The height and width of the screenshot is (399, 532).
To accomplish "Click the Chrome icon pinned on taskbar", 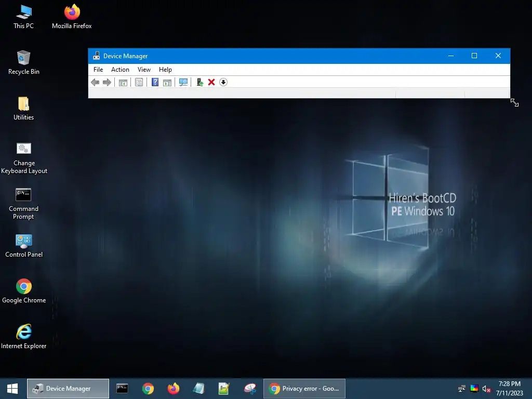I will coord(148,389).
